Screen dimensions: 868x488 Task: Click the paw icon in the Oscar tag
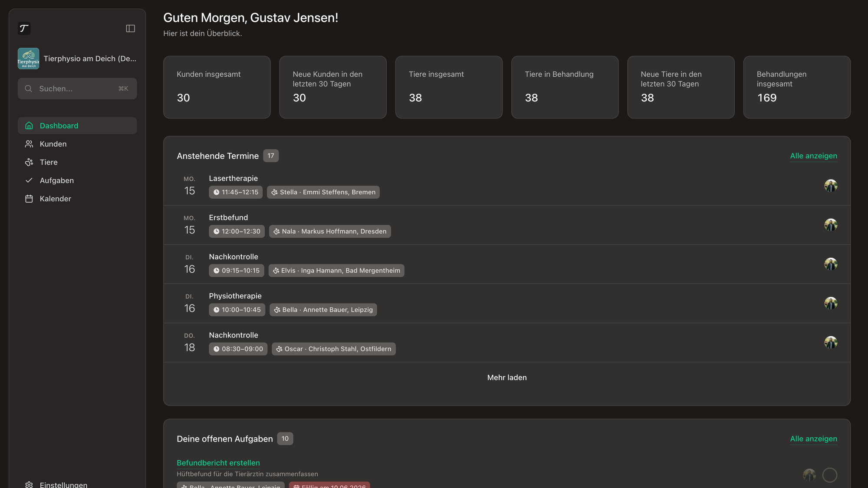click(279, 349)
